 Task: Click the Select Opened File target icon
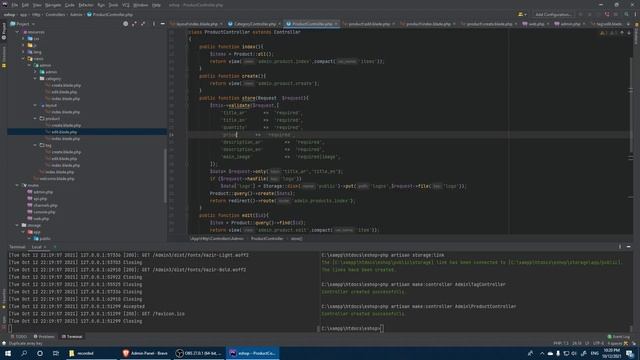126,24
